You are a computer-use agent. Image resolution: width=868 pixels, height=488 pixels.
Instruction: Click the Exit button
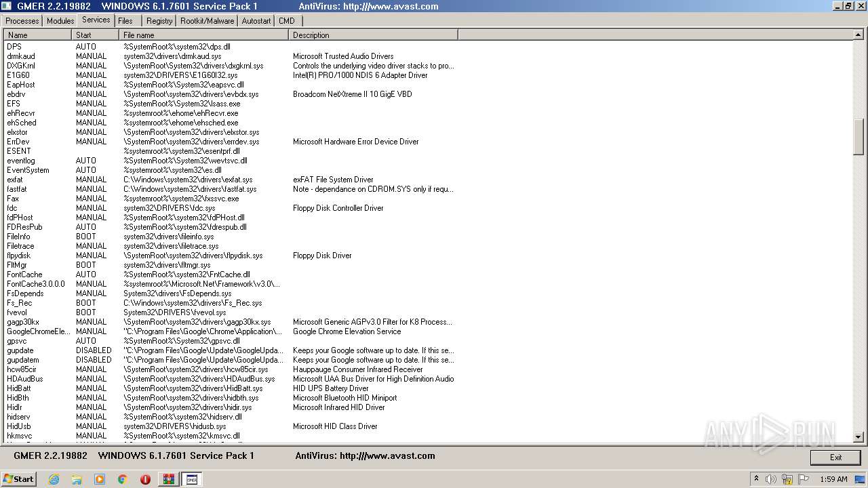pyautogui.click(x=835, y=457)
